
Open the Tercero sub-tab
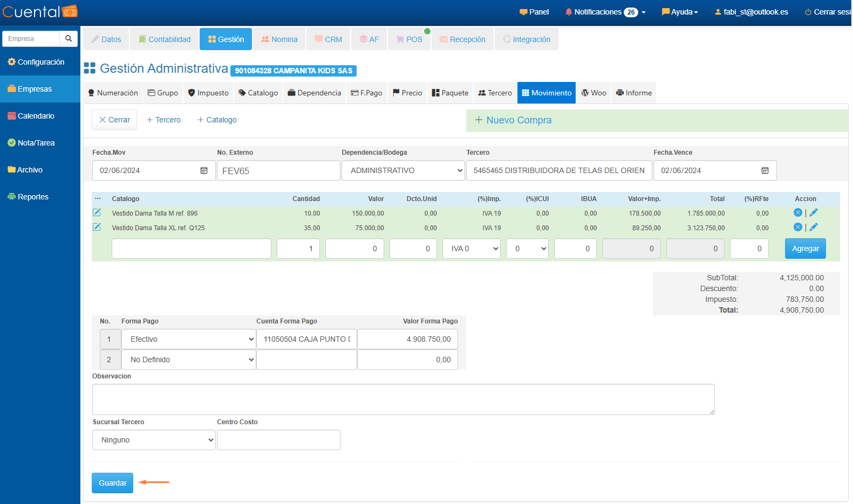coord(495,93)
